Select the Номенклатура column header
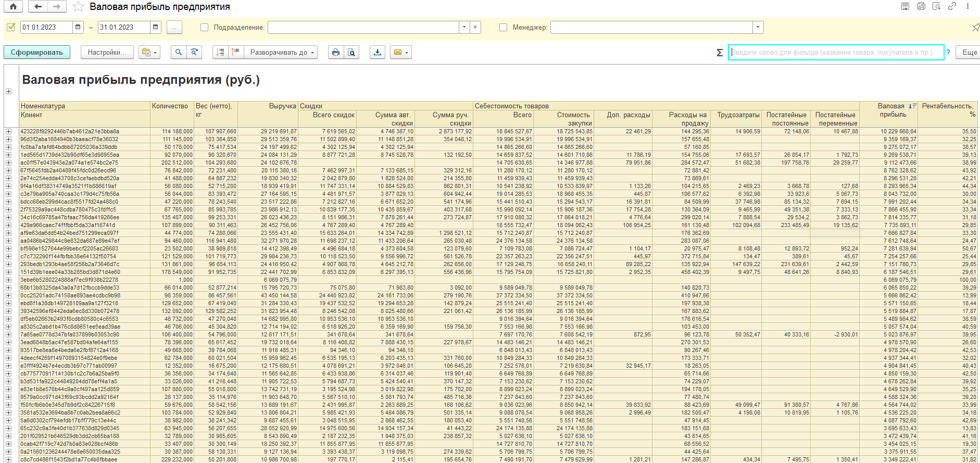 tap(84, 106)
